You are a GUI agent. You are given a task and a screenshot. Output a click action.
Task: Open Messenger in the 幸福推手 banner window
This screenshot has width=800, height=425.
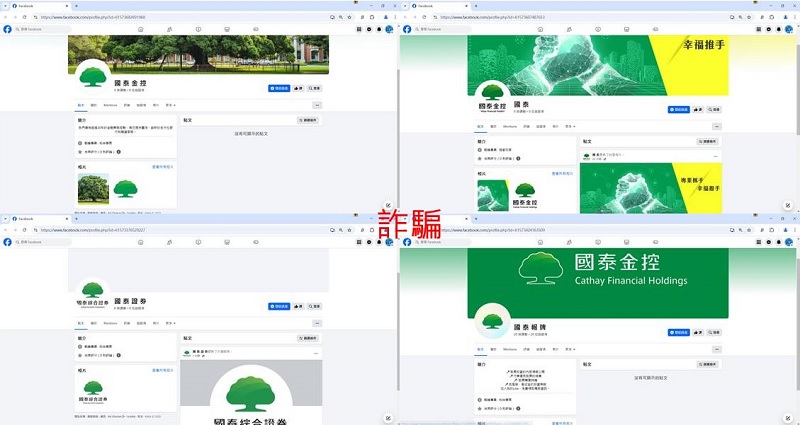click(x=769, y=29)
